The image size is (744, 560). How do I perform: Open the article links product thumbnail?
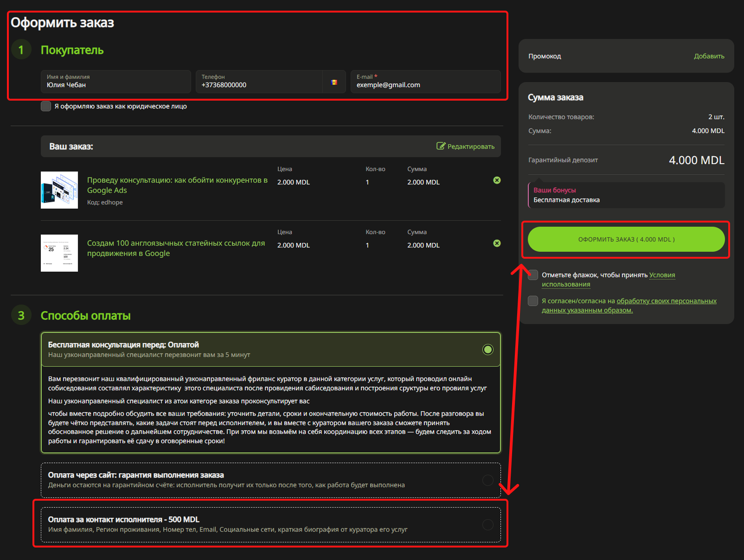[x=59, y=253]
